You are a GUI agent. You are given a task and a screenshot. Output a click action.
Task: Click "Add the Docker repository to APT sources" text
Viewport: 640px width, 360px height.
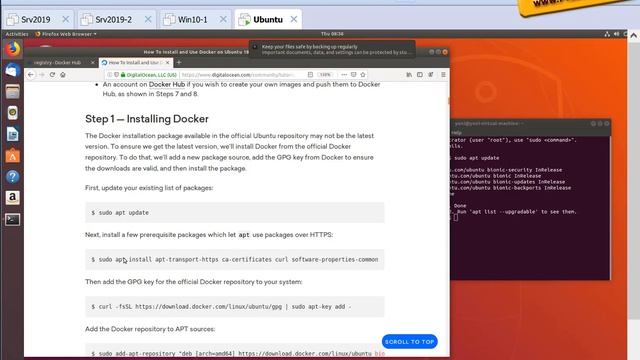coord(150,329)
